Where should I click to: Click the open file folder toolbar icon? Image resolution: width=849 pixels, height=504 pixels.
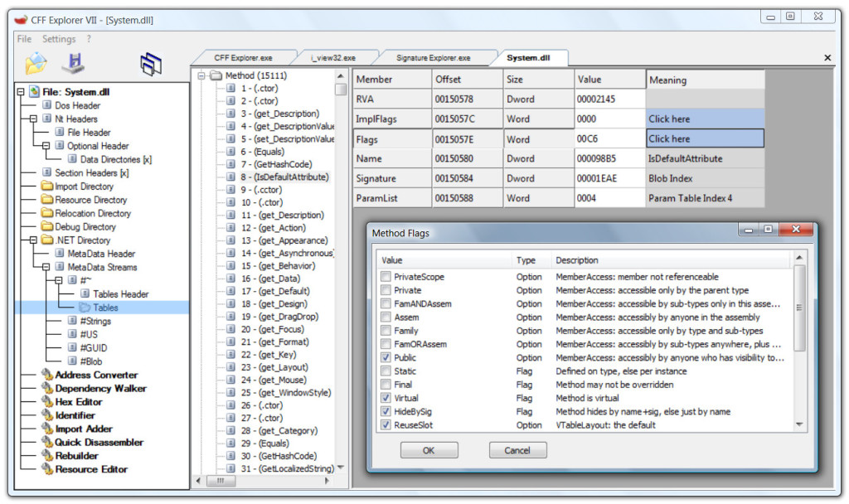pos(36,63)
